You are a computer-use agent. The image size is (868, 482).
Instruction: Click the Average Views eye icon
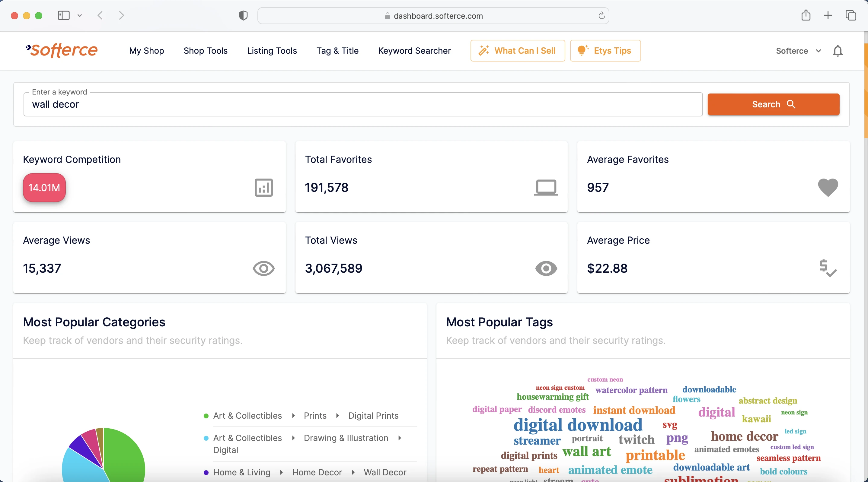263,268
